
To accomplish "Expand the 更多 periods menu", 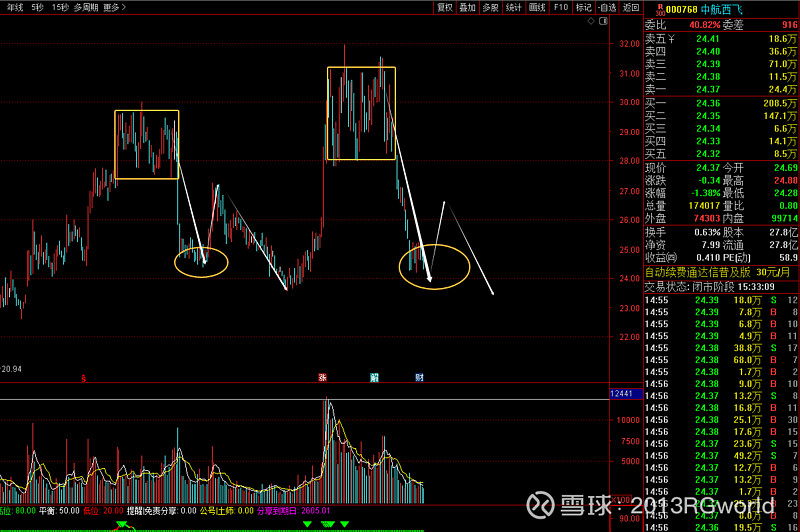I will [x=114, y=7].
